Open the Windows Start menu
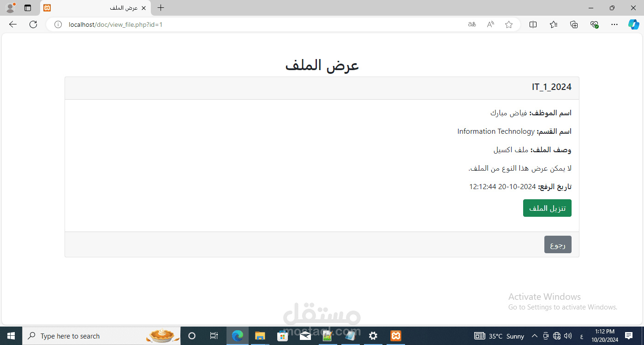Screen dimensions: 644x345 (x=11, y=336)
